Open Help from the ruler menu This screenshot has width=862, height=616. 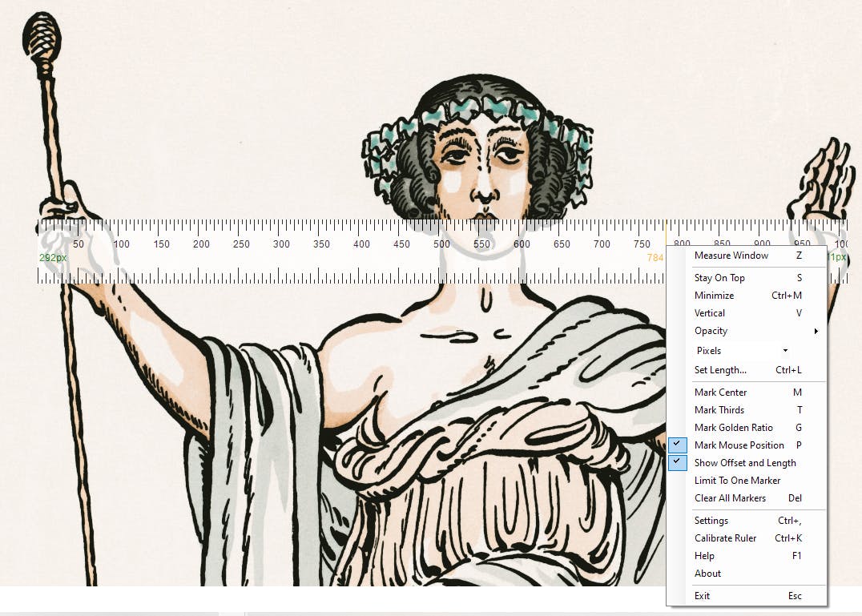pos(703,556)
